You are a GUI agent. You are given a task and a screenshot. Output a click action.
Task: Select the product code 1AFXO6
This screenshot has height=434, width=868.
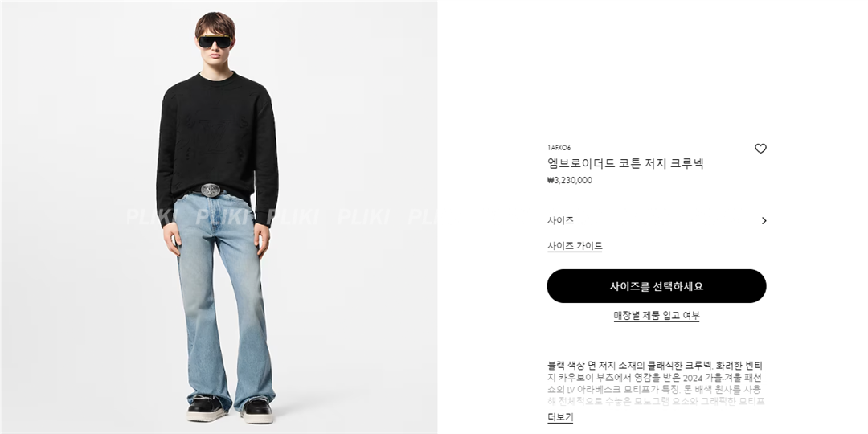[559, 148]
